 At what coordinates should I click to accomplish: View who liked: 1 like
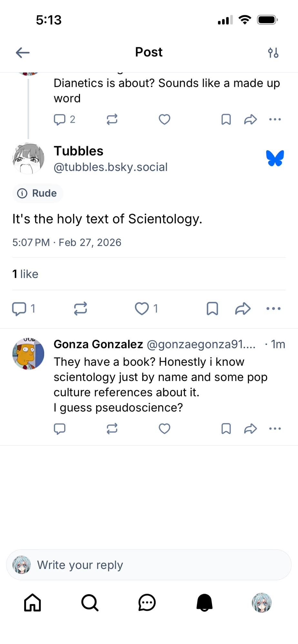tap(25, 274)
